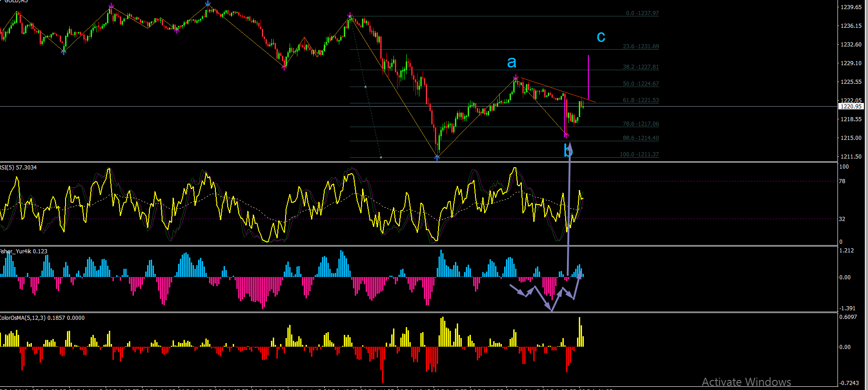The image size is (868, 390).
Task: Click price 1218.55 on the price axis
Action: pos(851,119)
